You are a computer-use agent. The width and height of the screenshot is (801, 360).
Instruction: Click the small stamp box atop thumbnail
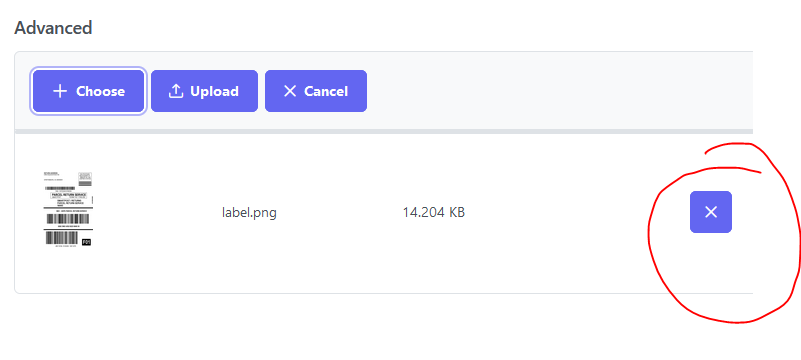(x=85, y=179)
